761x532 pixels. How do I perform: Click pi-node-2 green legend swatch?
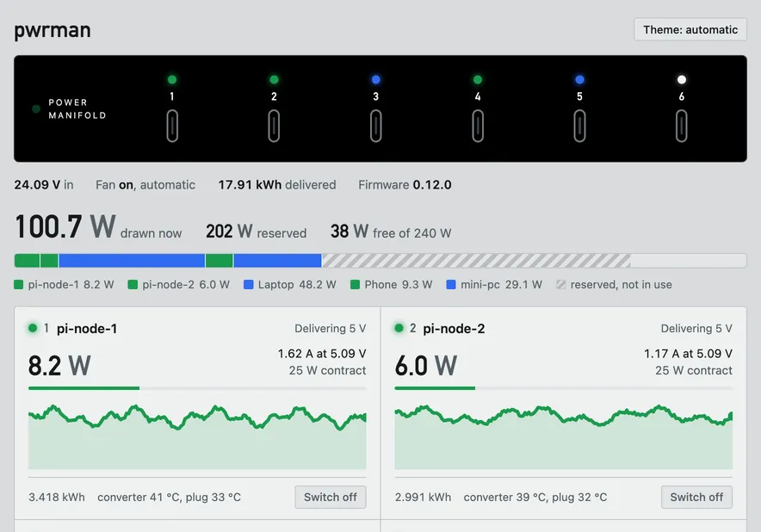133,284
